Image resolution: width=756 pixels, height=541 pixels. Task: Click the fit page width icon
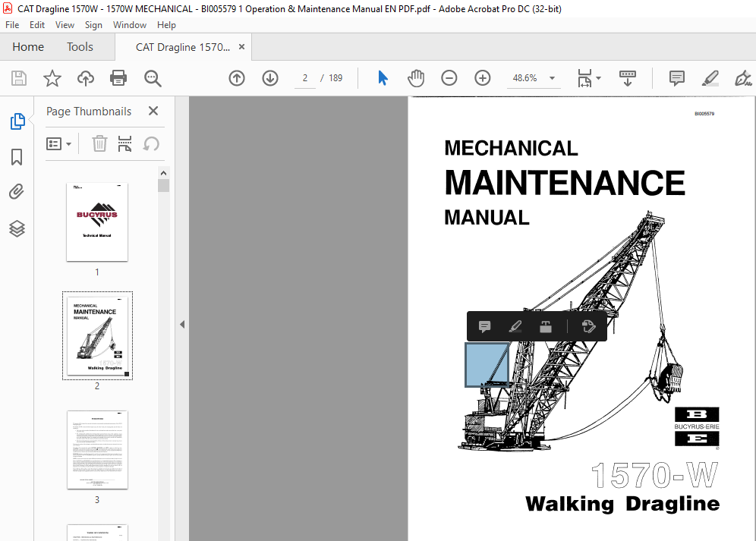pos(584,78)
